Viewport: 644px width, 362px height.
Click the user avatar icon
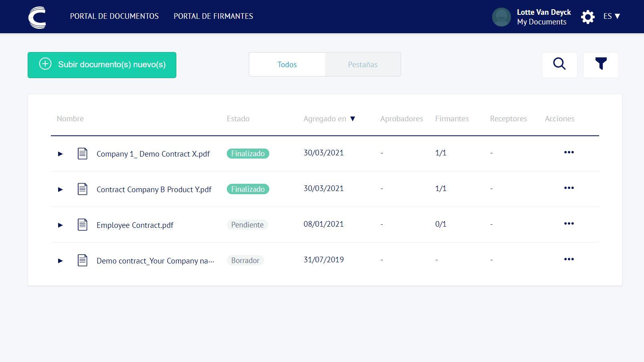tap(501, 17)
